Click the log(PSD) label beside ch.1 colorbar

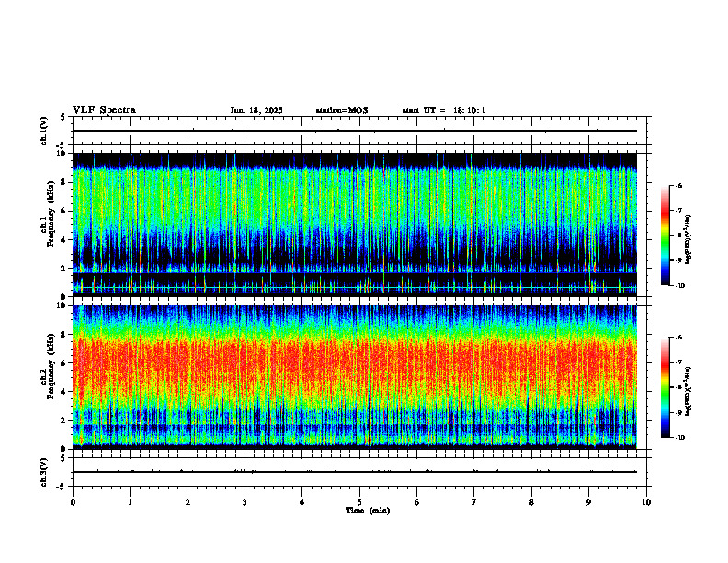(x=688, y=239)
